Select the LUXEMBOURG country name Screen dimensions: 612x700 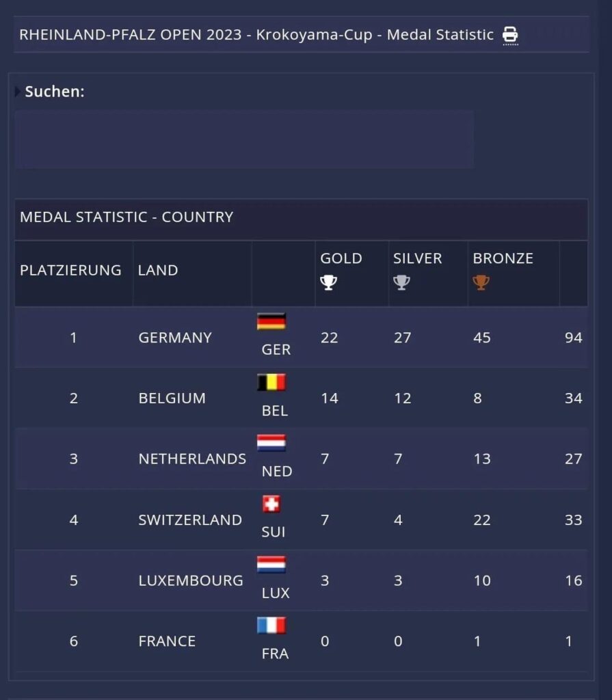[x=191, y=580]
